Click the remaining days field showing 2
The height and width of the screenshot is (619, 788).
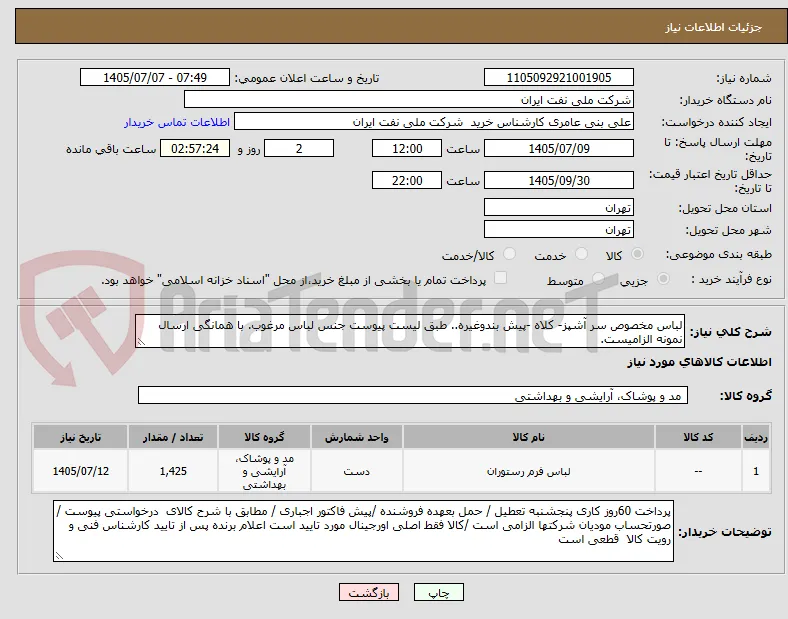pyautogui.click(x=299, y=149)
